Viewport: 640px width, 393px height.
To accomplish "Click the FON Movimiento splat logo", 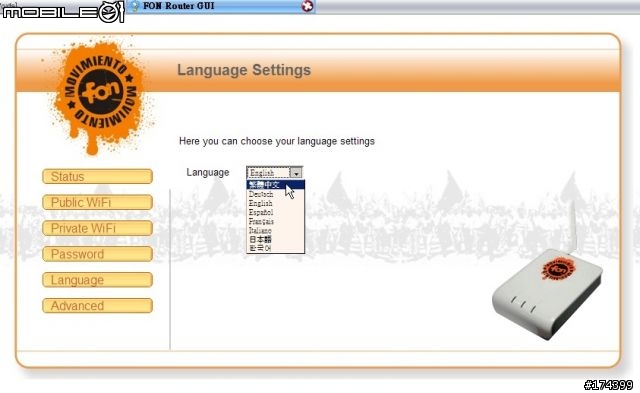I will point(99,96).
